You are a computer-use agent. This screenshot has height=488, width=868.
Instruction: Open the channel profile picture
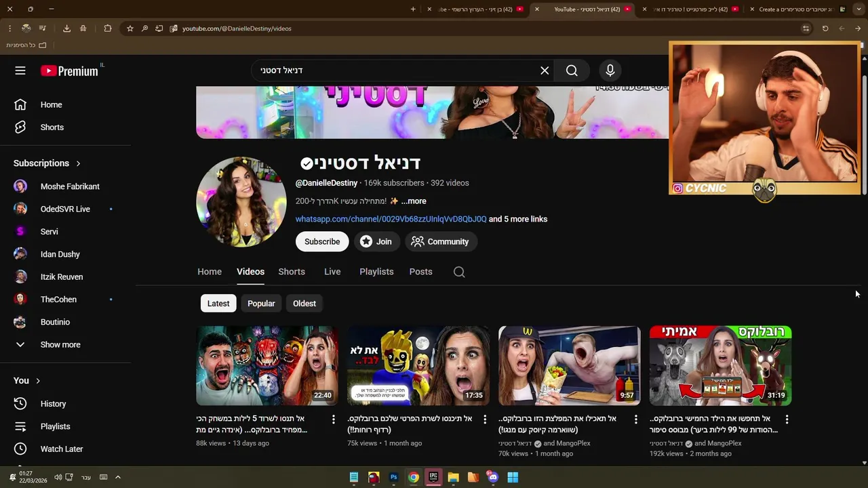(x=241, y=202)
